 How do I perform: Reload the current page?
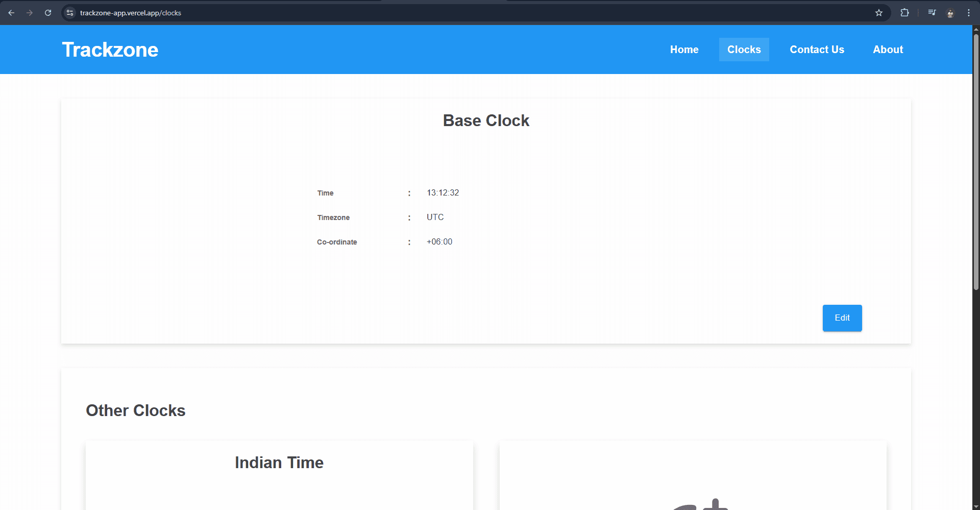pyautogui.click(x=48, y=13)
